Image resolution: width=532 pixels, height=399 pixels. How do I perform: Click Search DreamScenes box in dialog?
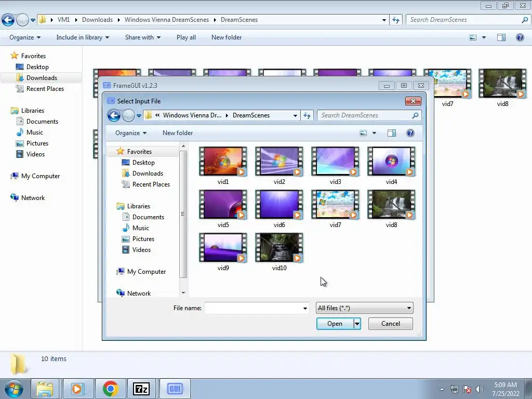click(x=365, y=115)
